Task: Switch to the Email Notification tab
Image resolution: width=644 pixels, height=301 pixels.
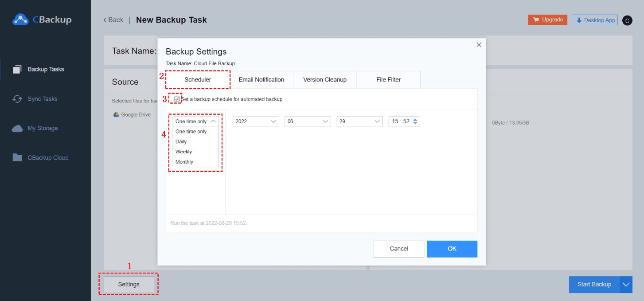Action: 262,80
